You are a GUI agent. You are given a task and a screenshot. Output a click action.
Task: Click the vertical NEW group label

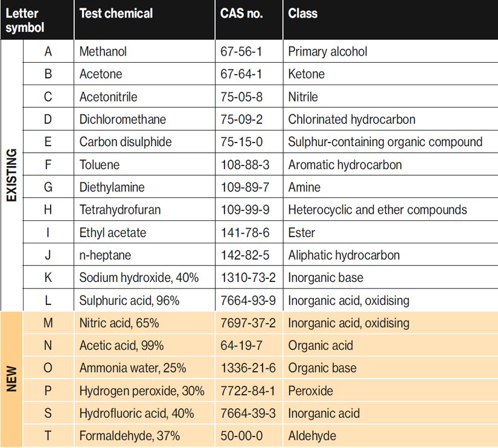pyautogui.click(x=11, y=379)
